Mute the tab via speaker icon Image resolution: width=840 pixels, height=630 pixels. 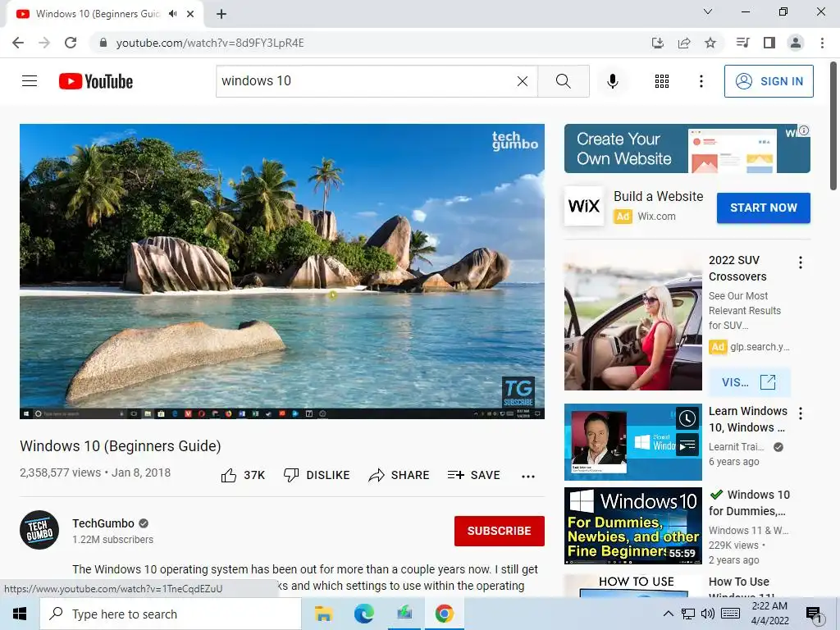click(x=172, y=14)
